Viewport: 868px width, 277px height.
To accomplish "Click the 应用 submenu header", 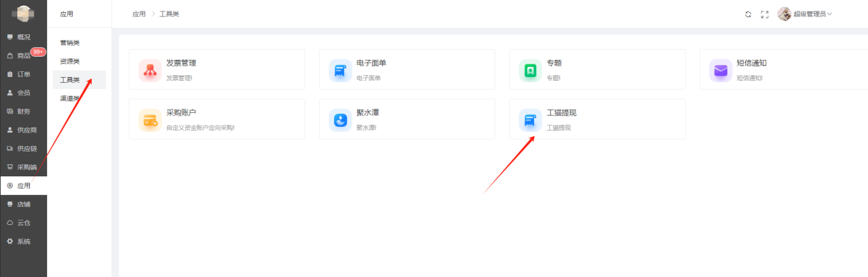I will [66, 14].
